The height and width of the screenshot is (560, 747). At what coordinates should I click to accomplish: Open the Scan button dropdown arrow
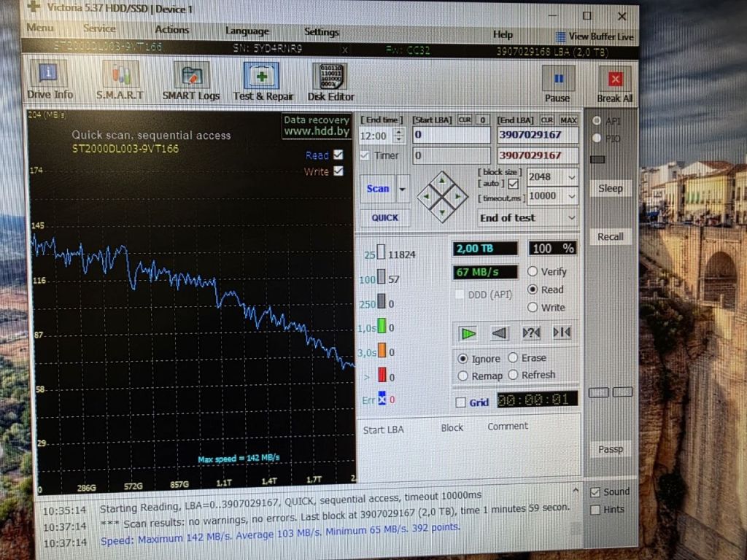pos(403,189)
